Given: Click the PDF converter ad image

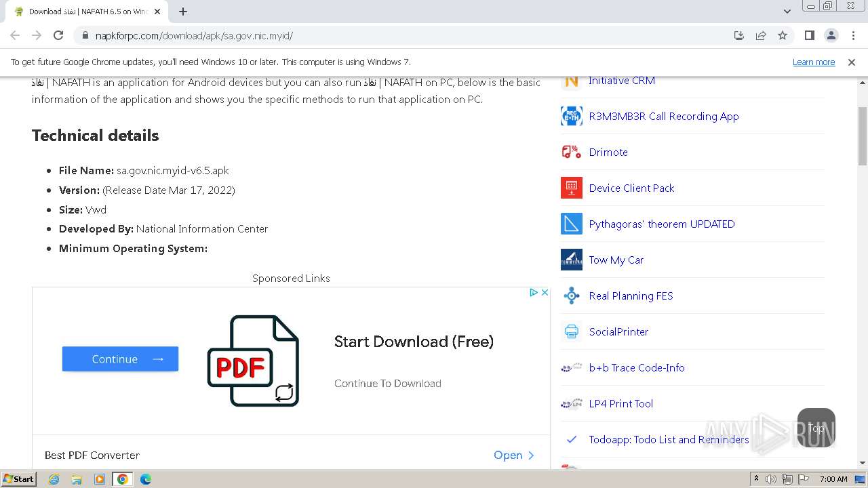Looking at the screenshot, I should click(x=253, y=361).
